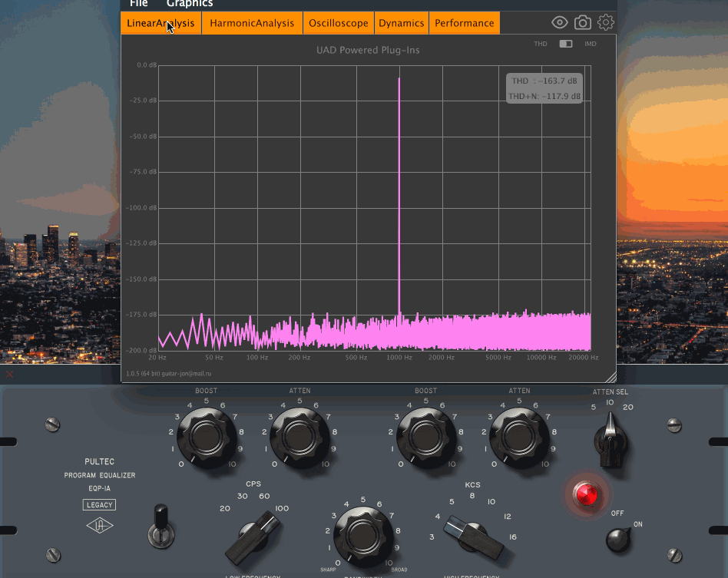Viewport: 728px width, 578px height.
Task: Click the low frequency ATTEN knob
Action: coord(300,437)
